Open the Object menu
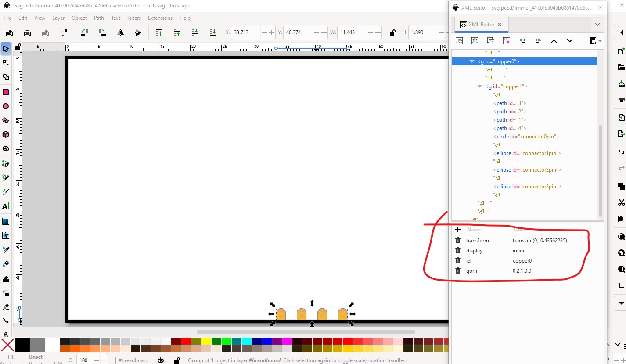Viewport: 626px width, 364px height. tap(79, 18)
